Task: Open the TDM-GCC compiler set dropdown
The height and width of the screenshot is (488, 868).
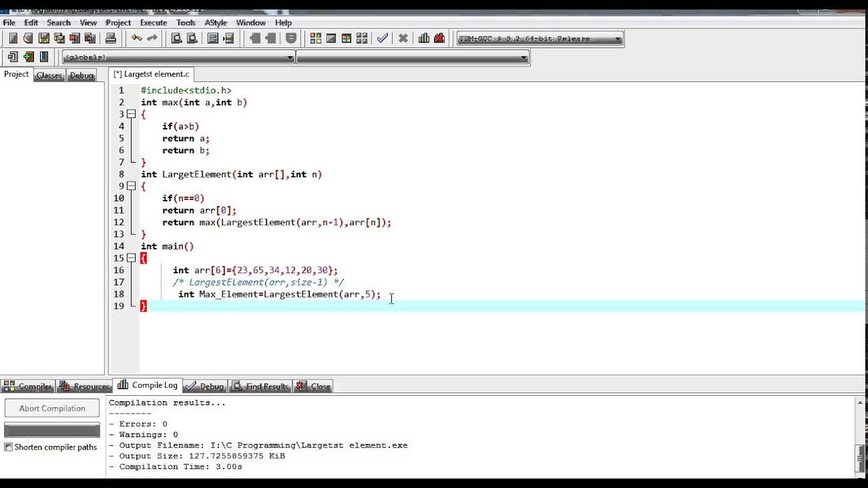Action: coord(540,39)
